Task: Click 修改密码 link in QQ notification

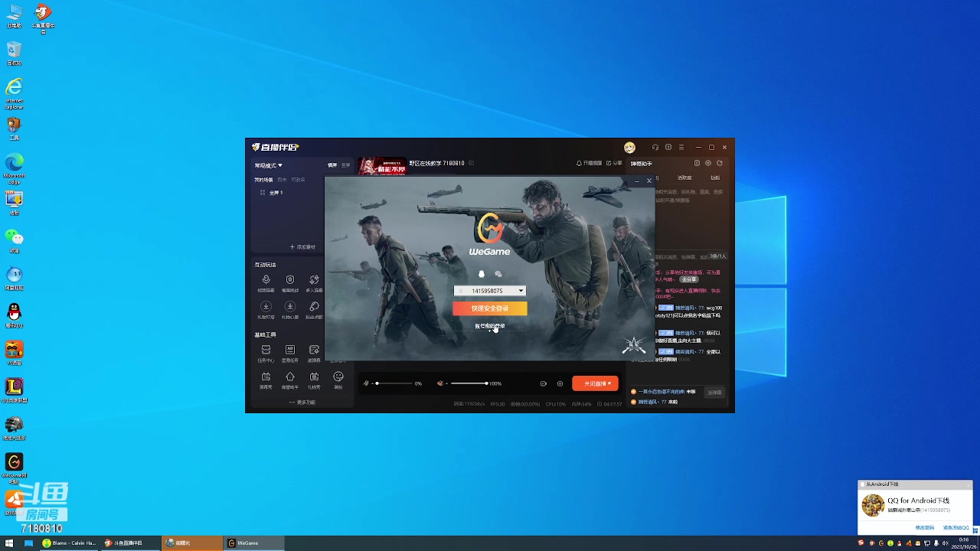Action: click(x=925, y=527)
